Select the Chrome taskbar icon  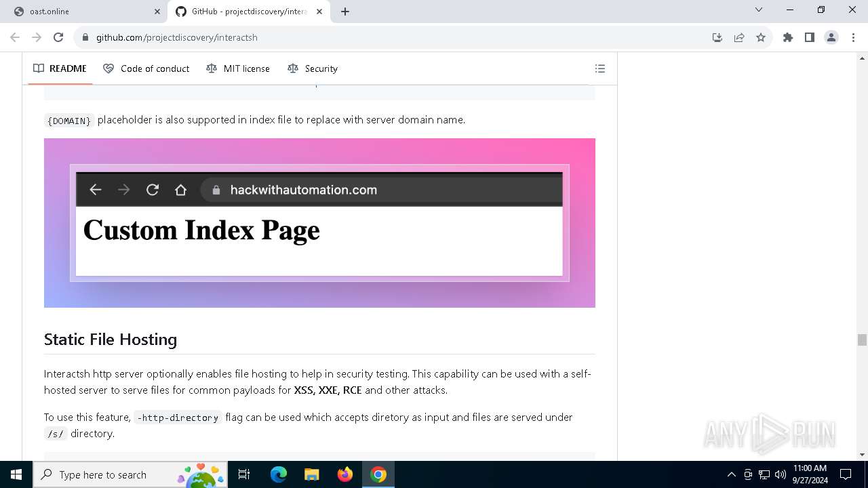click(378, 474)
